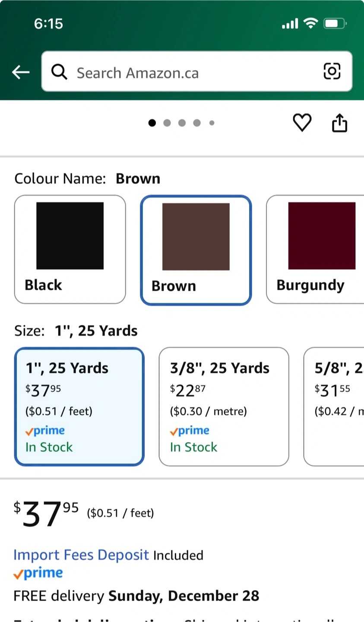Image resolution: width=364 pixels, height=622 pixels.
Task: Choose the 3/8", 25 Yards size
Action: point(224,406)
